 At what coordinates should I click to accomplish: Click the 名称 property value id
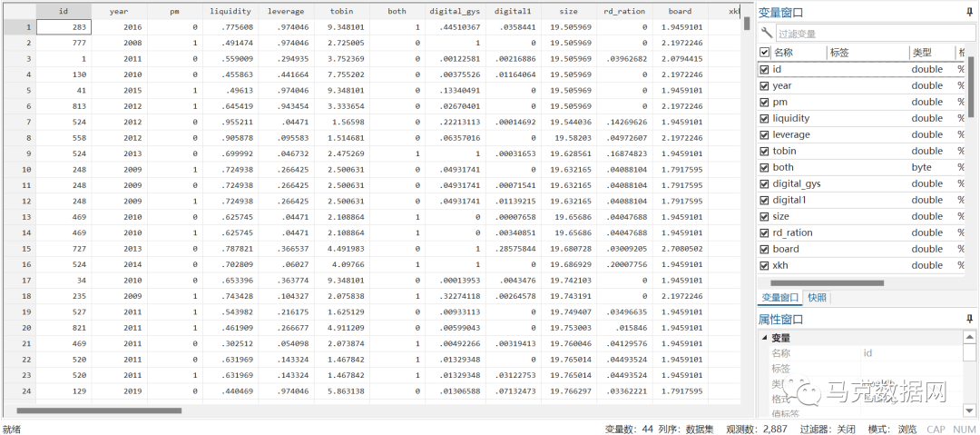[867, 353]
